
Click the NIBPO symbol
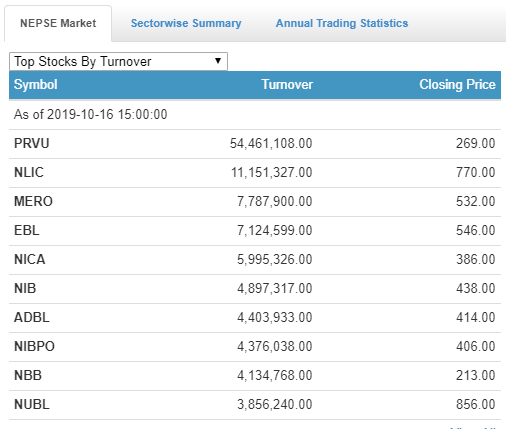[34, 346]
